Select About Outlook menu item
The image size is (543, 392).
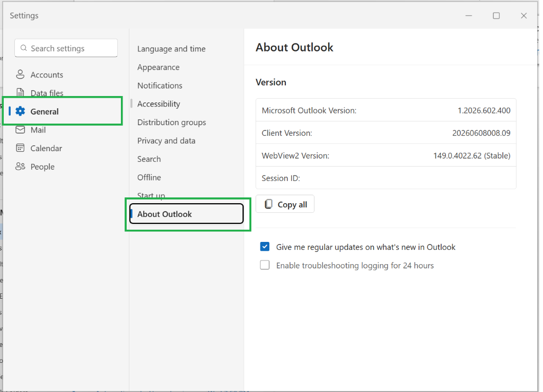(187, 214)
